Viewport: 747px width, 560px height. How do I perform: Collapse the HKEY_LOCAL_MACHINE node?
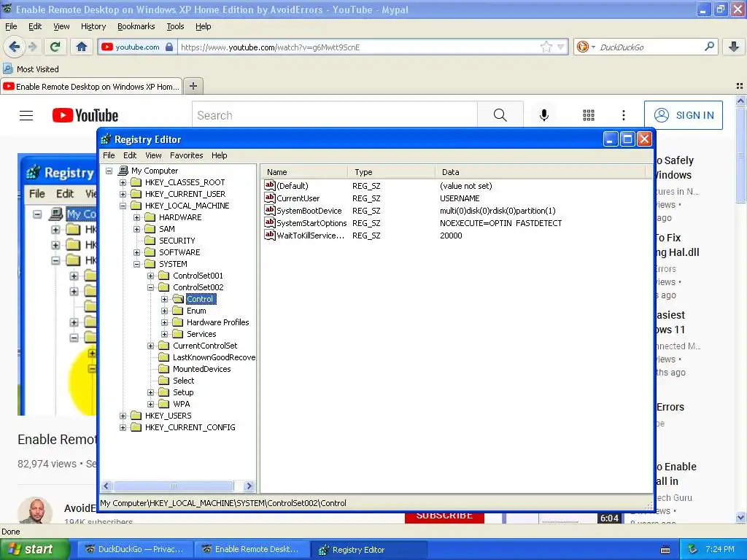click(123, 206)
